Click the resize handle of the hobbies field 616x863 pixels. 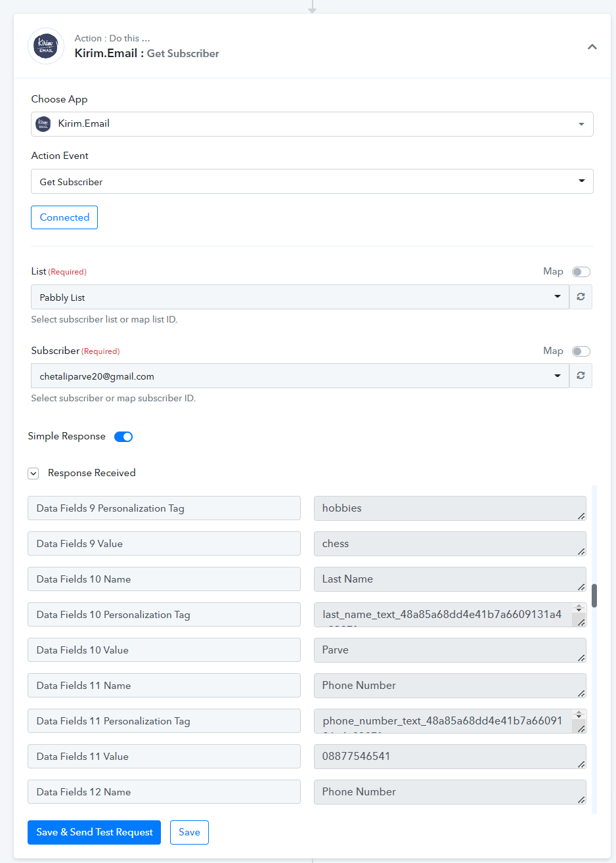tap(581, 516)
